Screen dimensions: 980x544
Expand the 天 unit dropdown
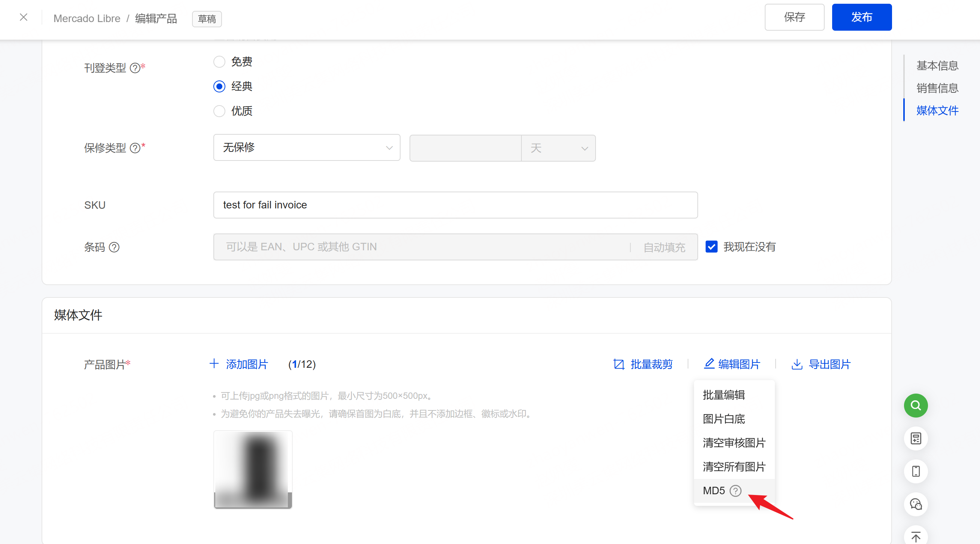558,148
